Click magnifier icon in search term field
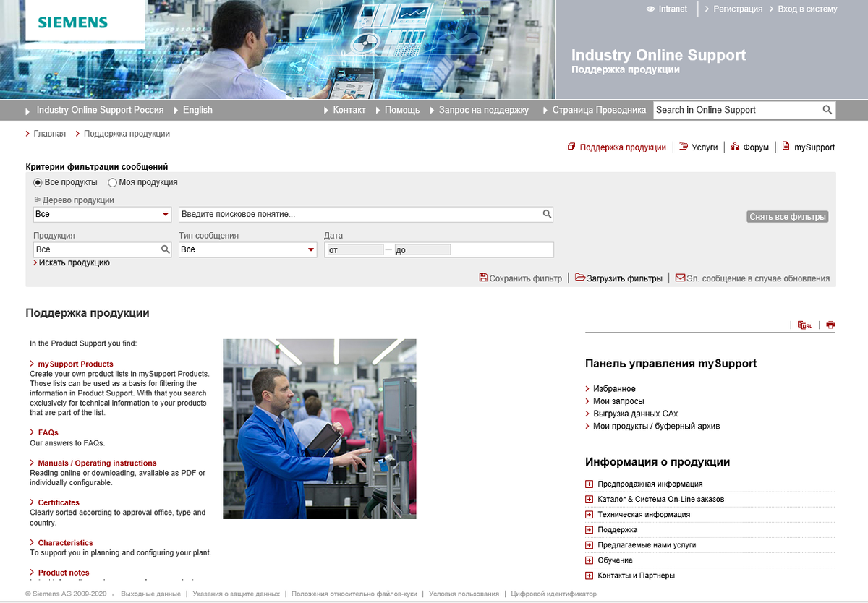868x603 pixels. point(547,214)
